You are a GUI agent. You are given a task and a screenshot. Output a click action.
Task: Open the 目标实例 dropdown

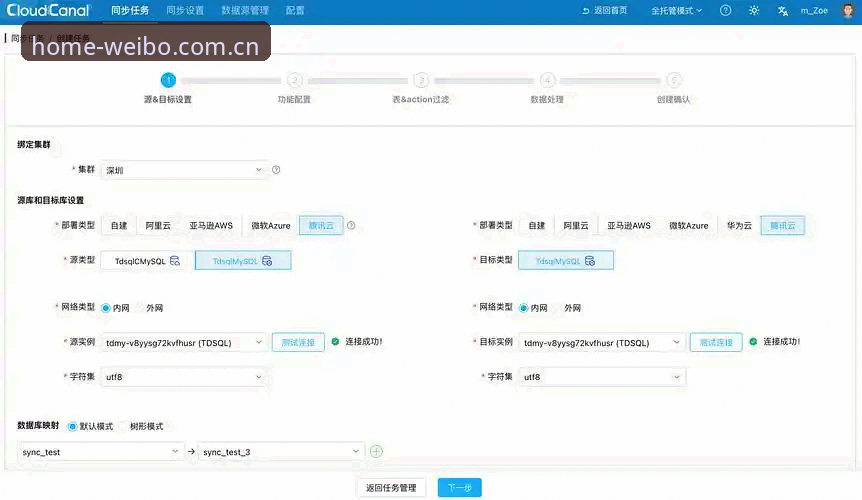click(x=602, y=343)
